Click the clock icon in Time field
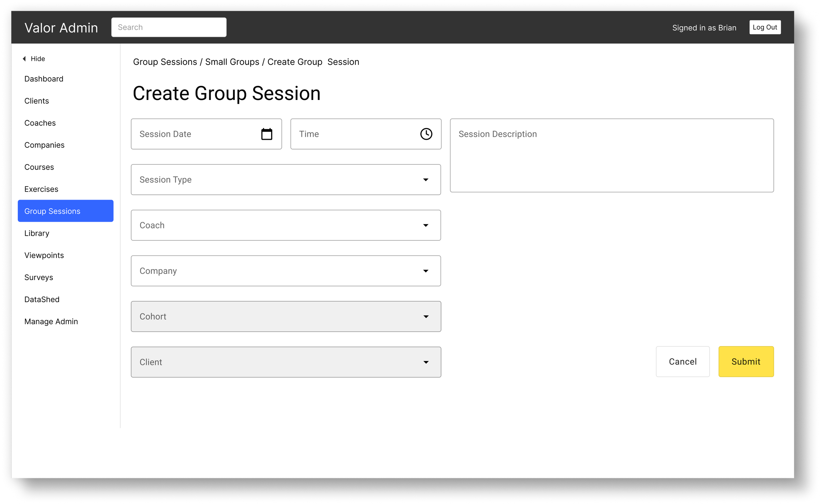820x504 pixels. click(x=426, y=134)
